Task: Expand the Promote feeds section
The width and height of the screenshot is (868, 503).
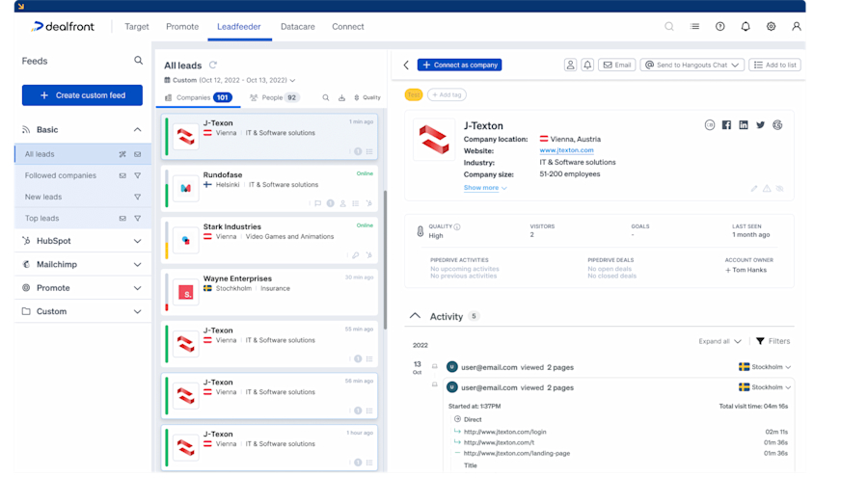Action: [137, 288]
